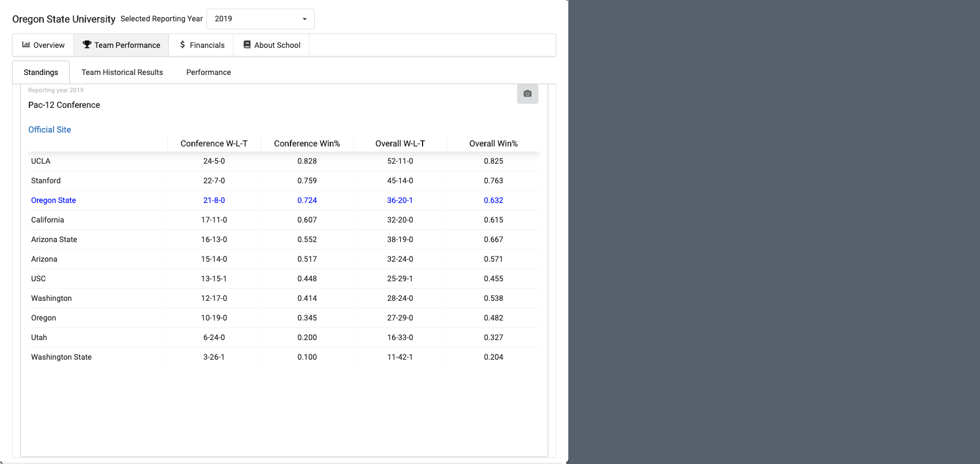The width and height of the screenshot is (980, 464).
Task: Click Oregon State's conference win% 0.724
Action: coord(307,200)
